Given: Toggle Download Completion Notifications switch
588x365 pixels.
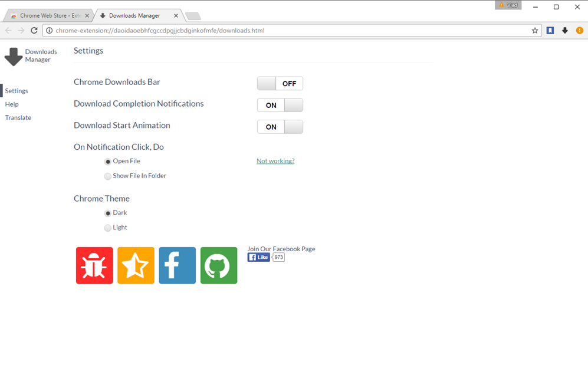Looking at the screenshot, I should 280,106.
